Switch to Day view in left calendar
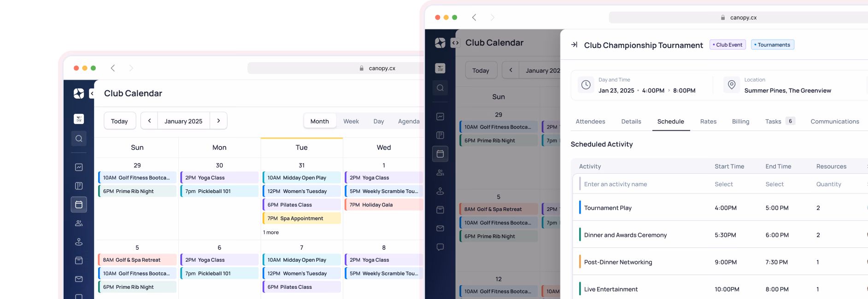Screen dimensions: 868x299 pos(379,121)
